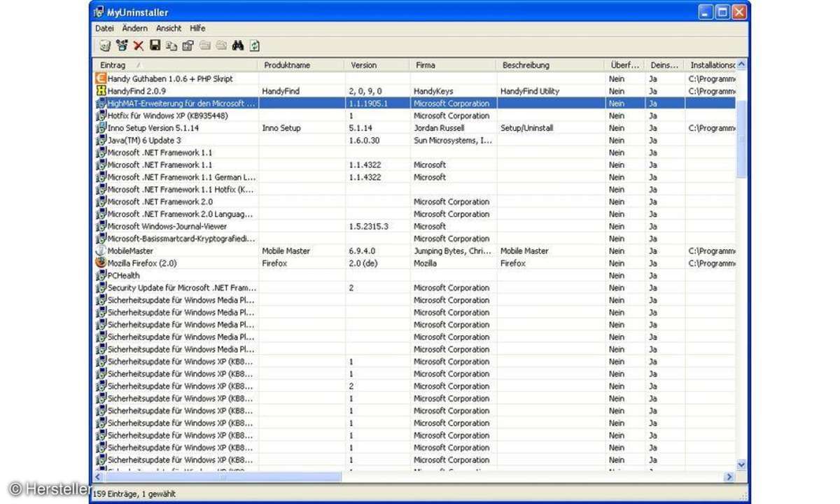Click the MobileMaster entry icon

coord(101,251)
